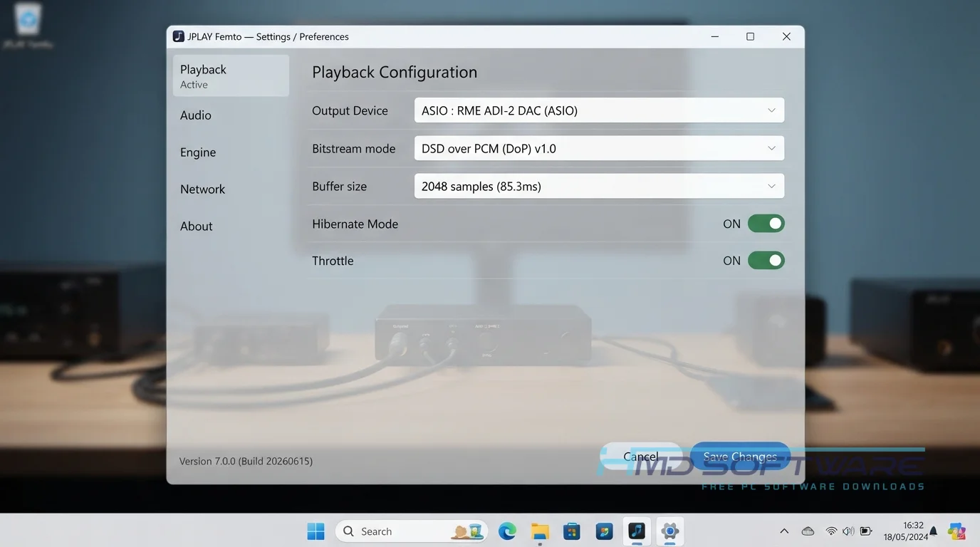The height and width of the screenshot is (547, 980).
Task: Click the JPLAY music note taskbar icon
Action: 637,531
